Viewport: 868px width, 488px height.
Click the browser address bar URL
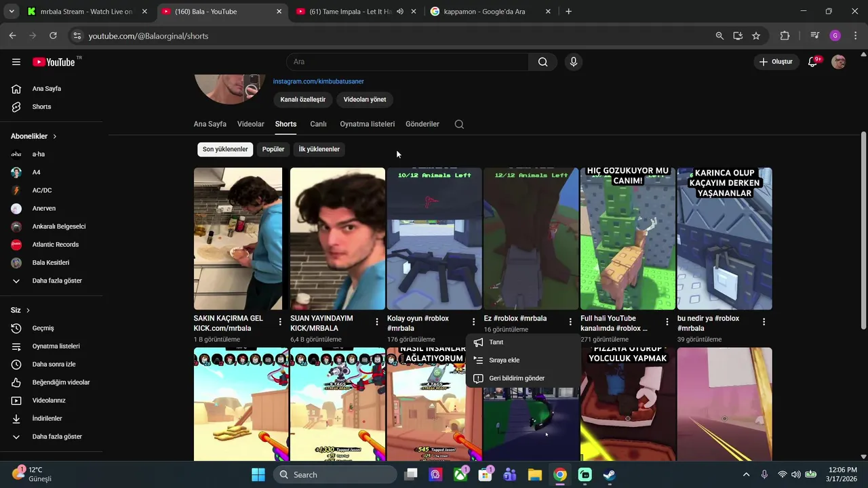[149, 36]
